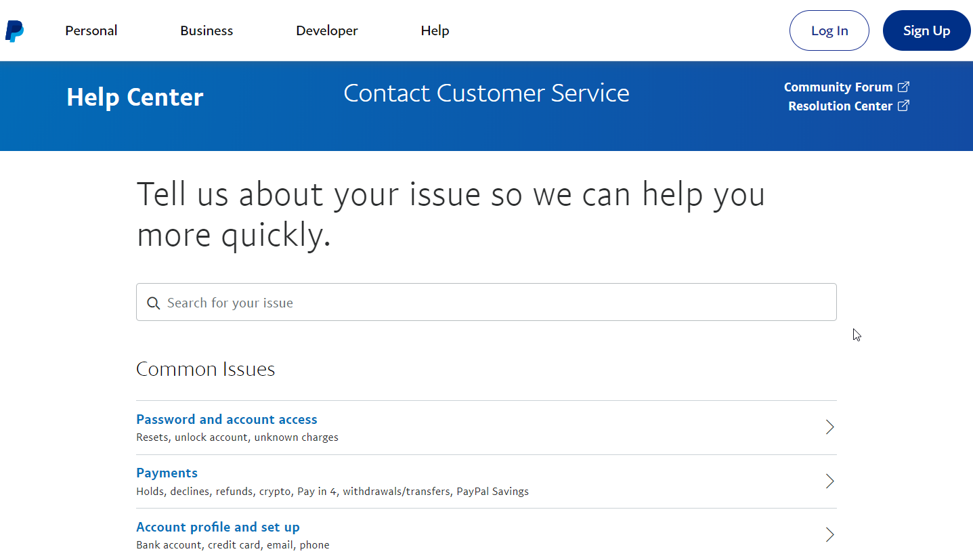Click the search magnifier icon
This screenshot has height=560, width=973.
tap(154, 303)
